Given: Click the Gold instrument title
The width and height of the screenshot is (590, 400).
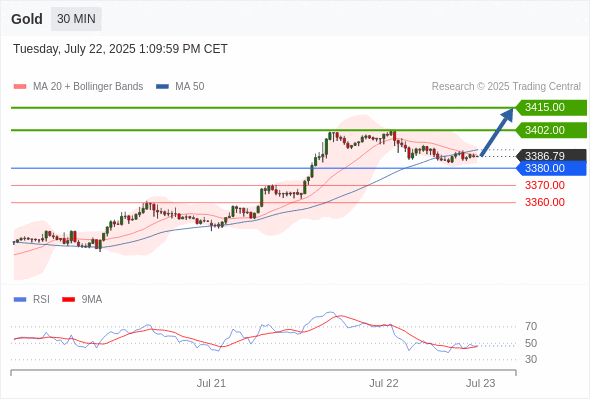Looking at the screenshot, I should coord(27,19).
